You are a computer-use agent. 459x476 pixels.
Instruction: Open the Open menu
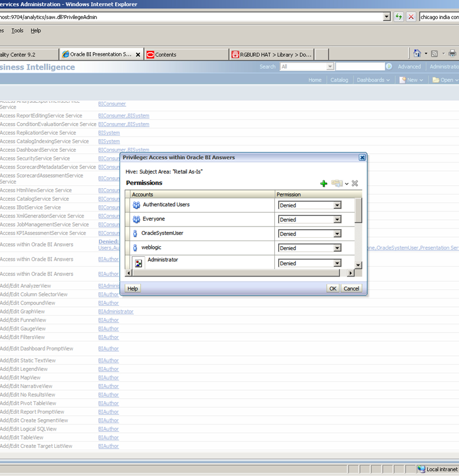point(446,80)
